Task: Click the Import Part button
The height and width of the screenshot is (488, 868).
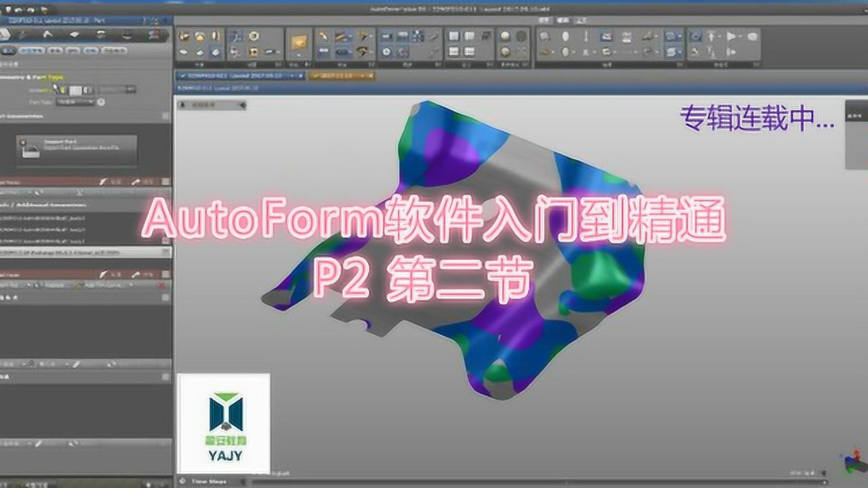Action: click(x=77, y=150)
